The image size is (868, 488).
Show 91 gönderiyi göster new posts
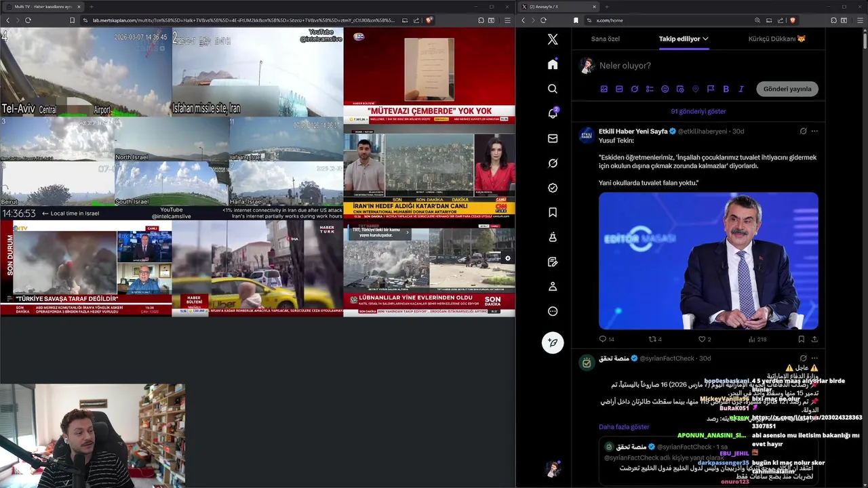pos(698,111)
